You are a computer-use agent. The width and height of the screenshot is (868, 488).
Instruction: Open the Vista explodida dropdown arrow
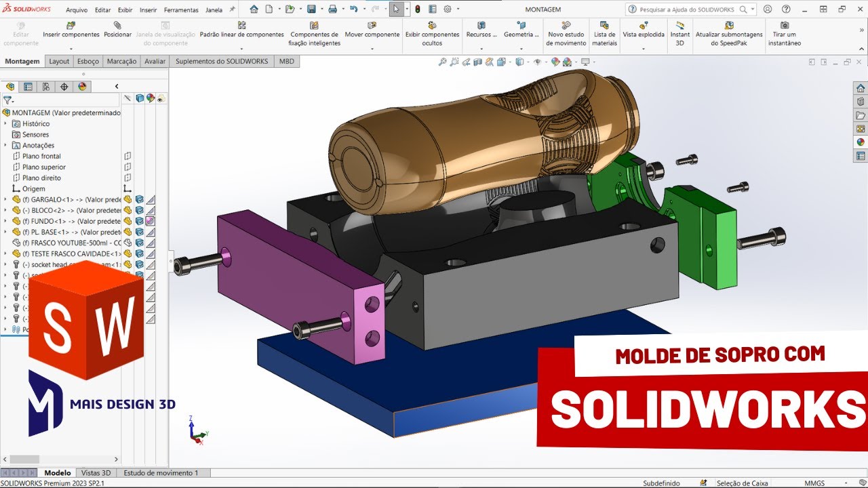coord(644,48)
